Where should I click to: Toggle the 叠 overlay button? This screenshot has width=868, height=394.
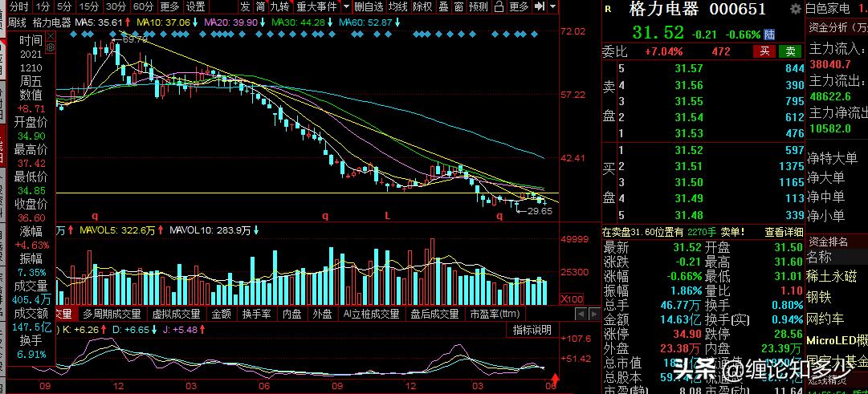click(444, 6)
